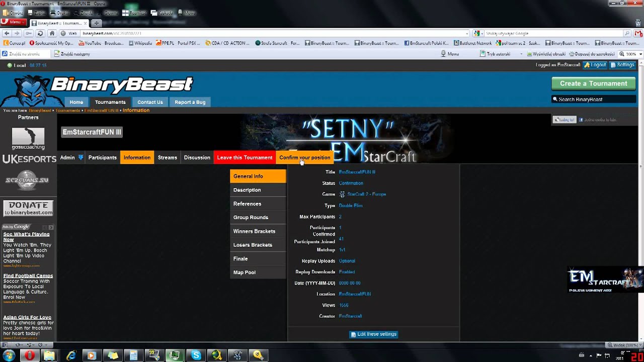Open the Contact Us nav tab
Screen dimensions: 644x362
[150, 102]
